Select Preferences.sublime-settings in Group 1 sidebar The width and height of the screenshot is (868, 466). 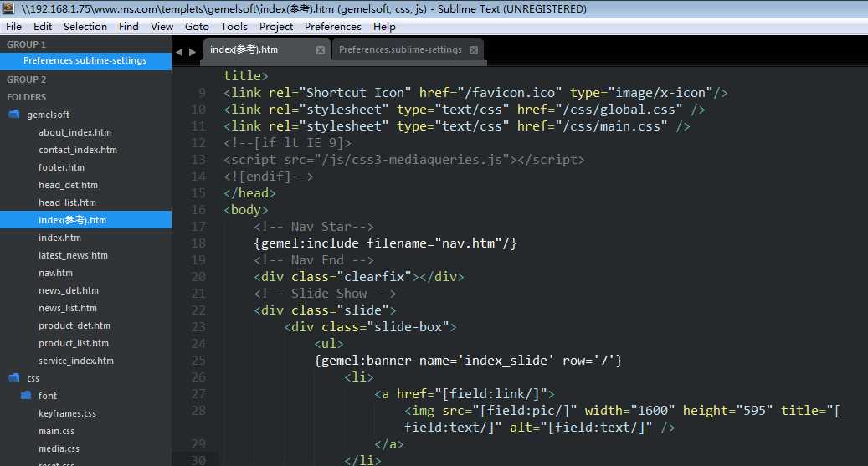tap(86, 61)
